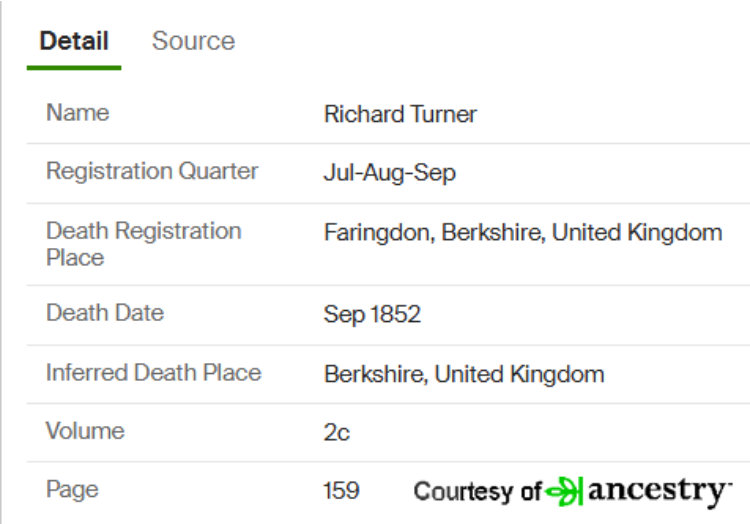Click the Ancestry leaf logo icon

click(564, 491)
